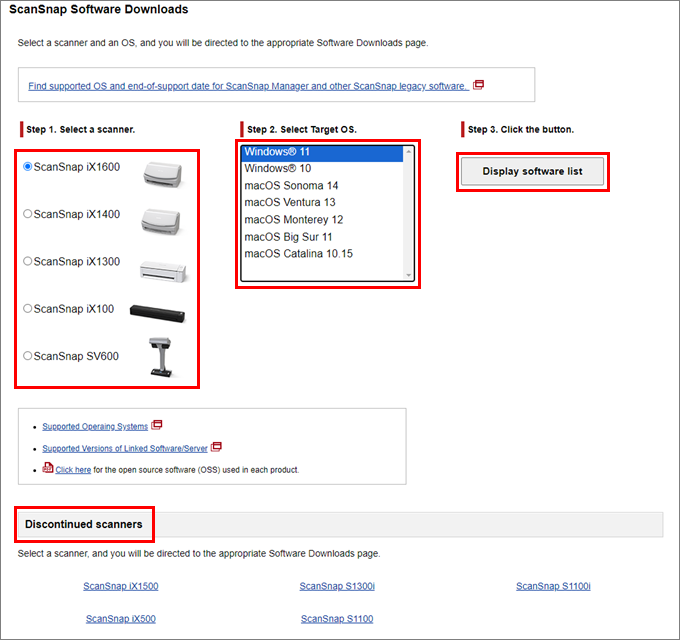Open the ScanSnap iX1500 link
The image size is (680, 640).
tap(121, 586)
